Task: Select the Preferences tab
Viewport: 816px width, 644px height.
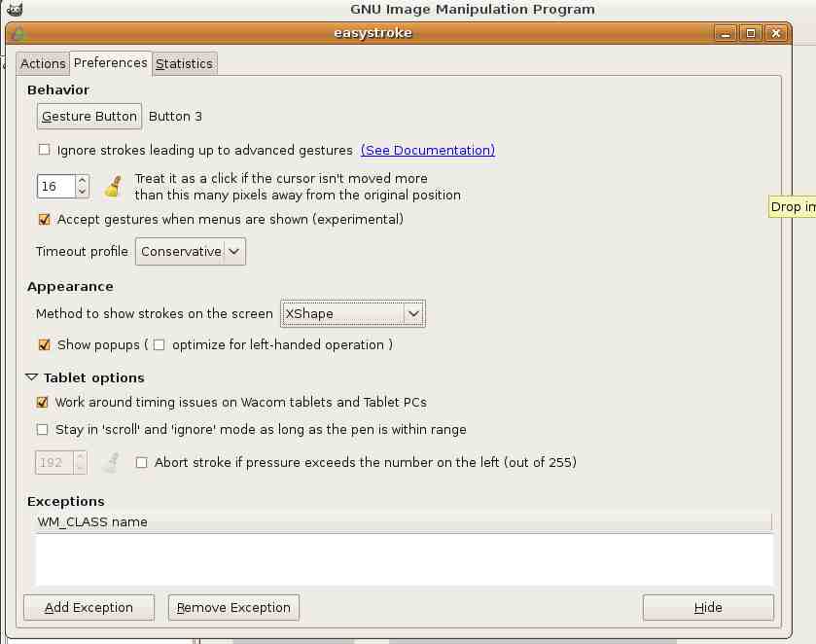Action: click(x=110, y=63)
